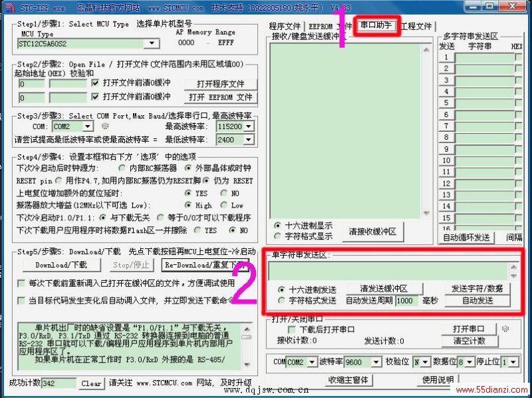
Task: Click the Download/下载 button
Action: [61, 265]
